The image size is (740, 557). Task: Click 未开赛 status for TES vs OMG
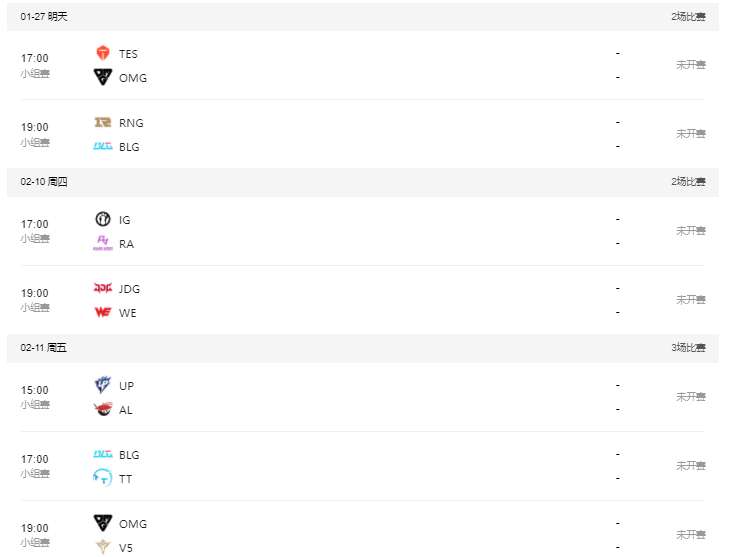point(690,65)
